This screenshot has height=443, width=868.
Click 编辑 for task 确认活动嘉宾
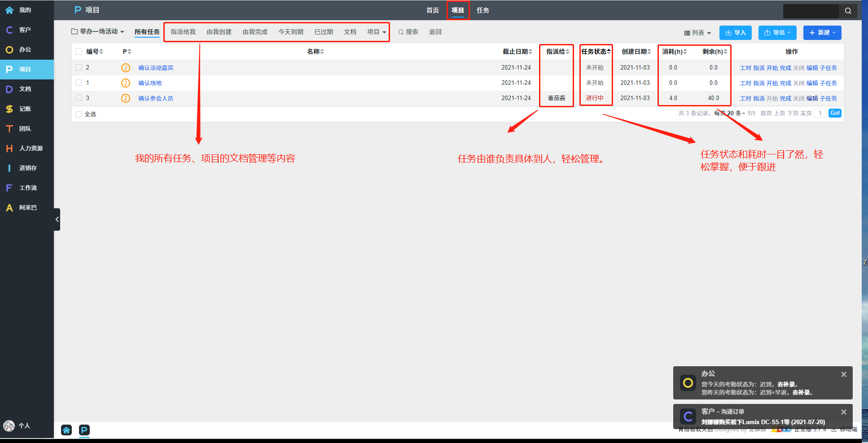pos(812,68)
